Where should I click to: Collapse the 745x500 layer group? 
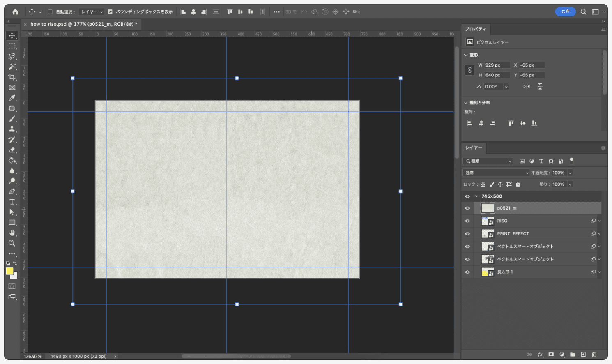click(476, 196)
